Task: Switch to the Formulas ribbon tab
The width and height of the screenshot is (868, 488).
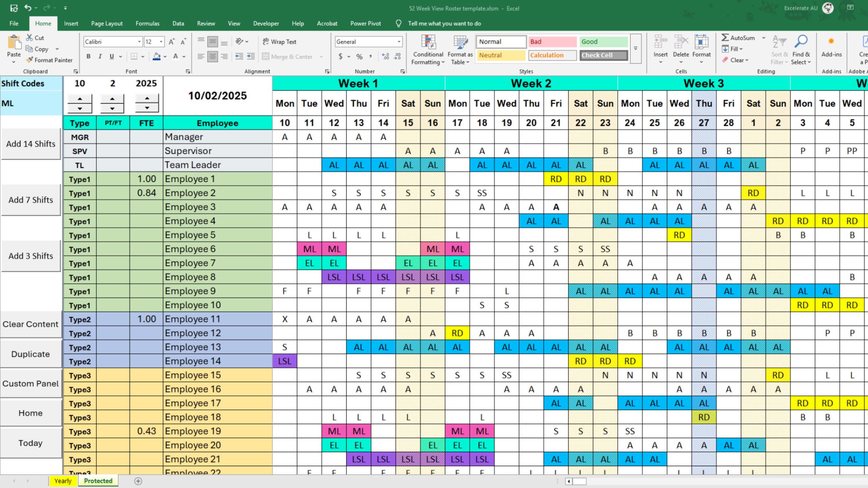Action: pos(147,23)
